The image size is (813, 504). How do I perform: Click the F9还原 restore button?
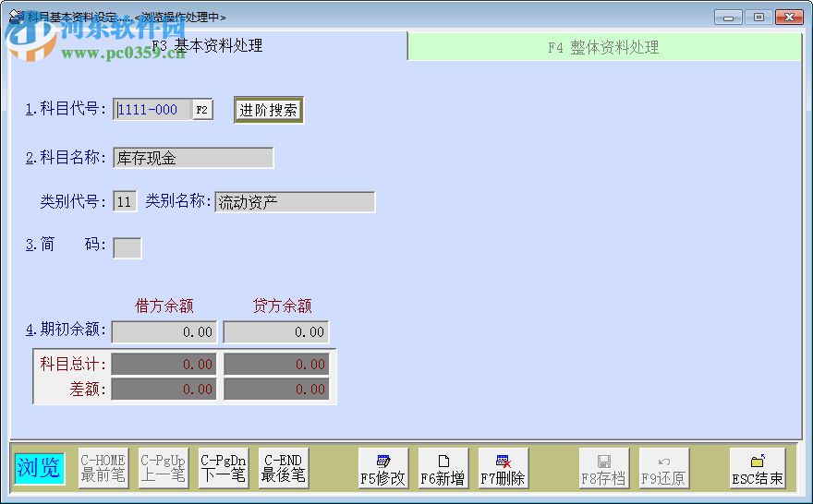click(664, 468)
